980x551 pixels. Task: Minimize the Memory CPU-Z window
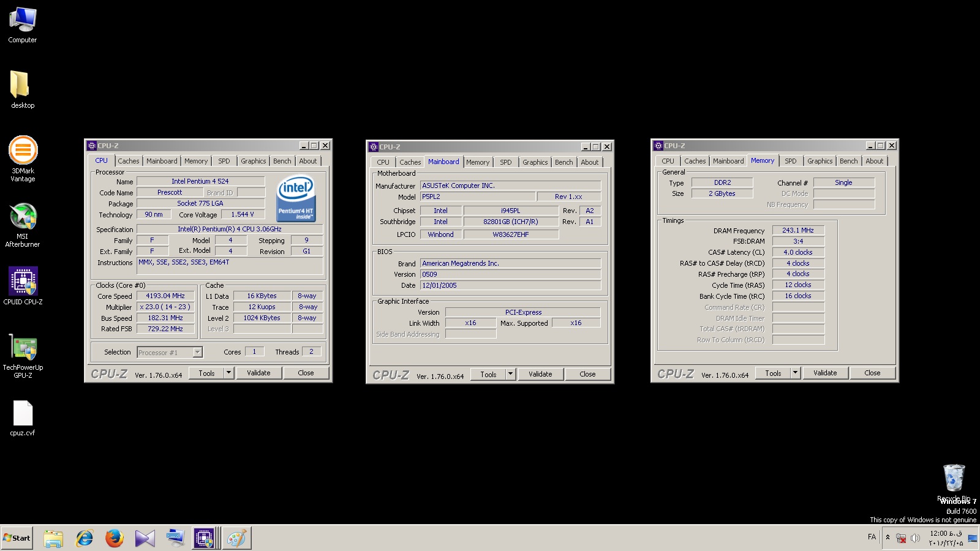[x=870, y=146]
